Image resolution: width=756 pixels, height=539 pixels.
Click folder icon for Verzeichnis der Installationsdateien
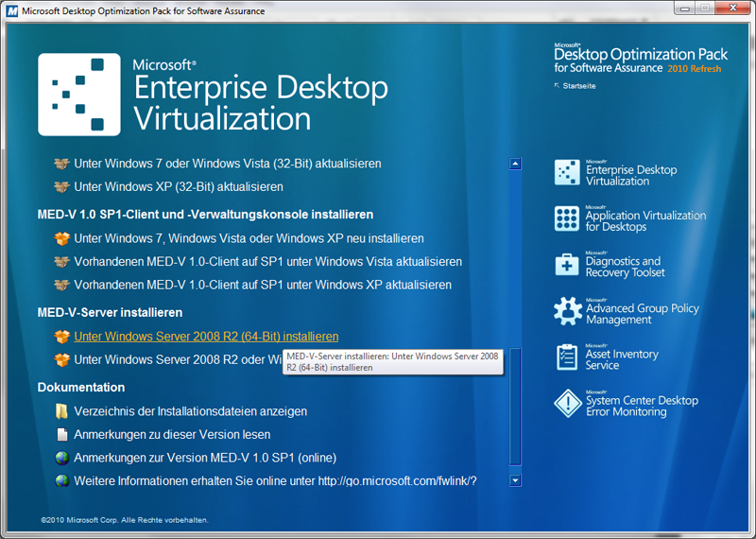pyautogui.click(x=62, y=411)
